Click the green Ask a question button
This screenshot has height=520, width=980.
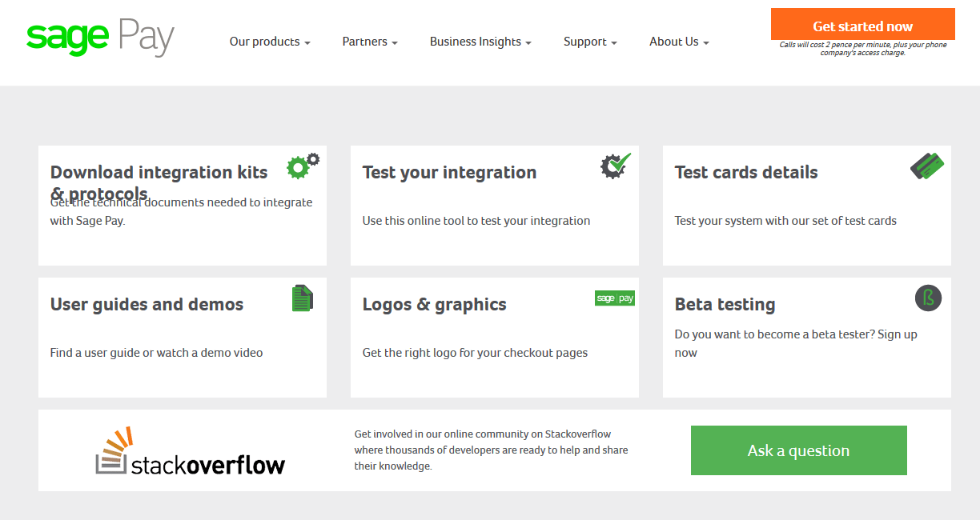coord(799,450)
